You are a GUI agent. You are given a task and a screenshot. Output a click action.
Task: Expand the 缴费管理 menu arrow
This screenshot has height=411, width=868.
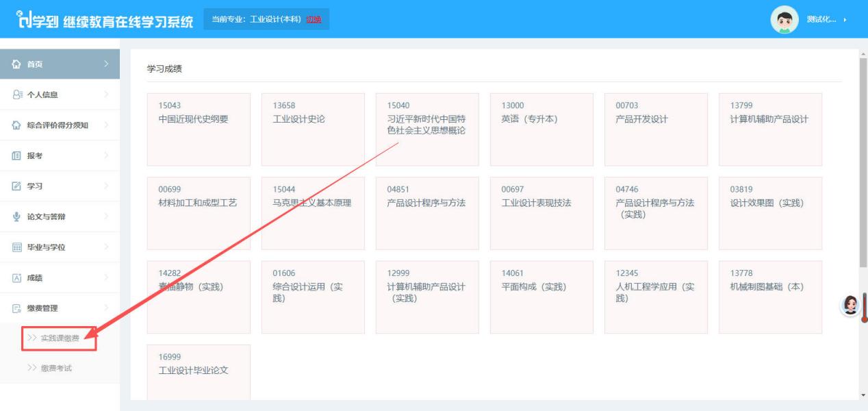[106, 308]
